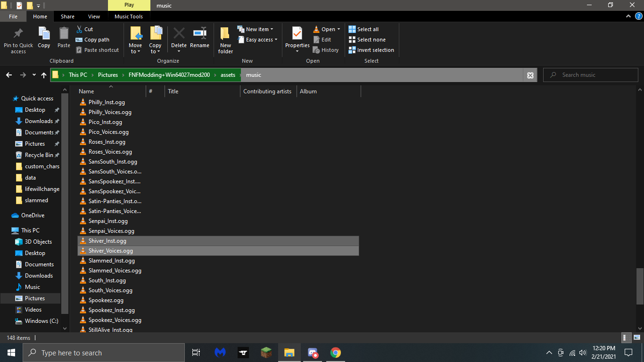Expand the address bar history chevron
The height and width of the screenshot is (362, 644).
click(33, 74)
